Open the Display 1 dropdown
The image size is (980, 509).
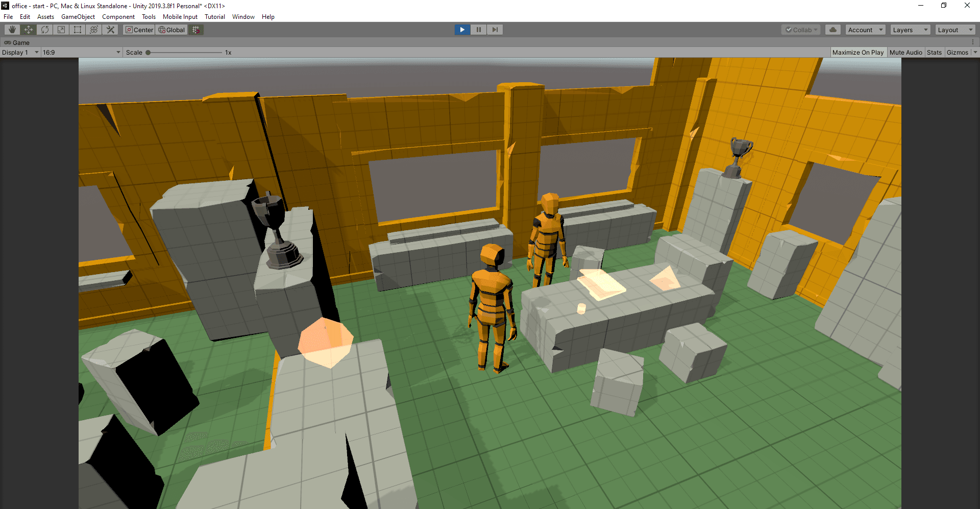pyautogui.click(x=20, y=52)
